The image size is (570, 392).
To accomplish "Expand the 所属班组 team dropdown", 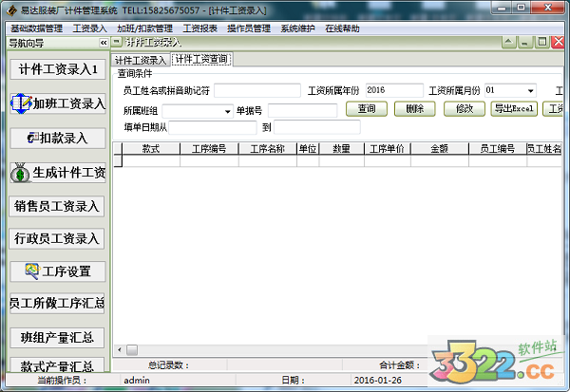I will (x=228, y=111).
